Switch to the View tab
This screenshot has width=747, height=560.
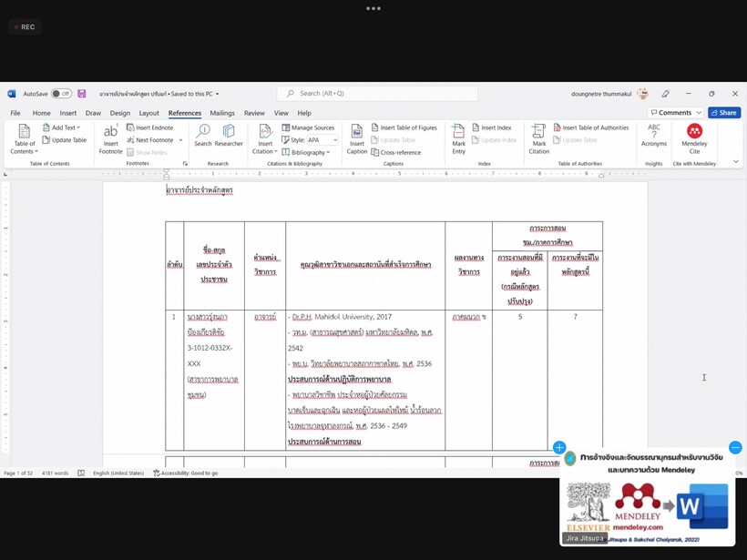281,113
